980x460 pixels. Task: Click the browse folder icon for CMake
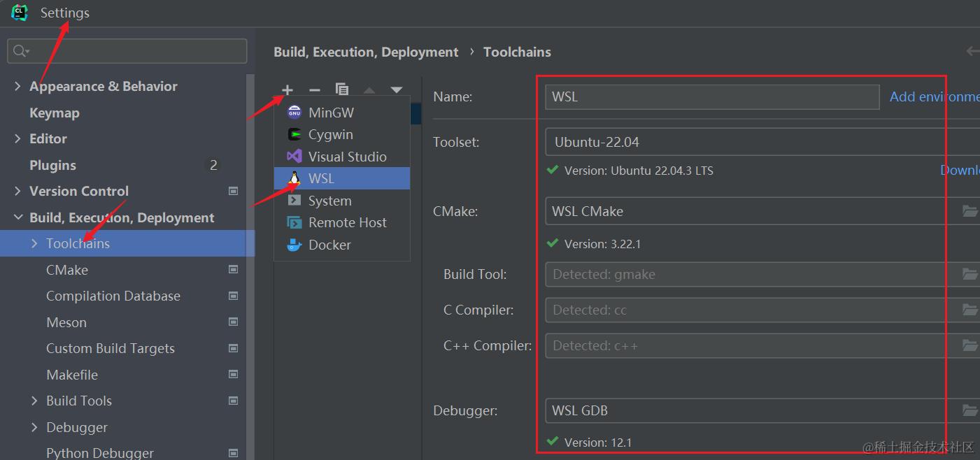(970, 211)
